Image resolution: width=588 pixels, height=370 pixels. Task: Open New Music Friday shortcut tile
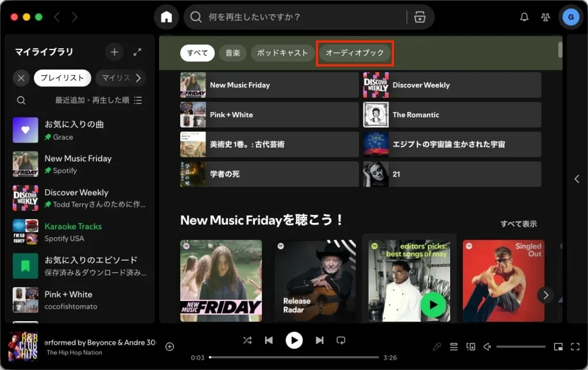click(x=269, y=85)
